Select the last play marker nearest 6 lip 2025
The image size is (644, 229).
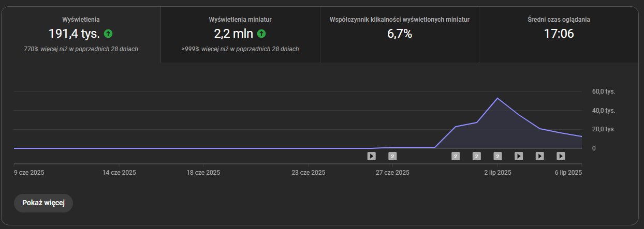pos(561,156)
